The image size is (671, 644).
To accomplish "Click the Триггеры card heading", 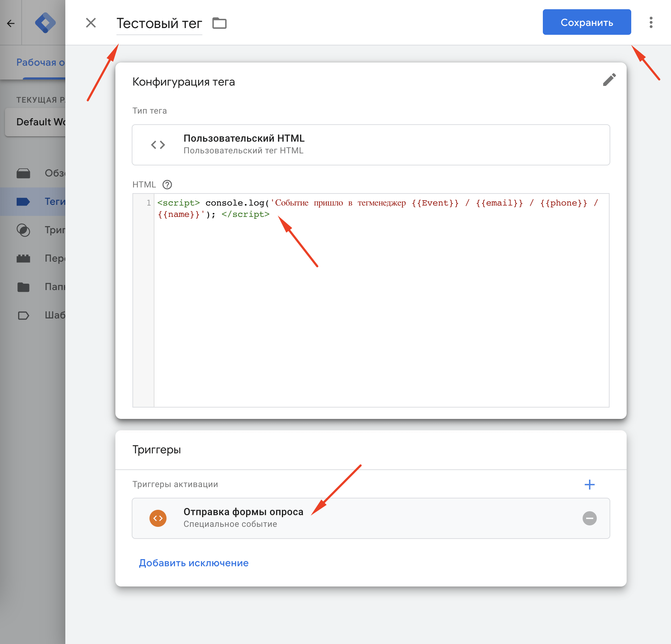I will (x=157, y=449).
